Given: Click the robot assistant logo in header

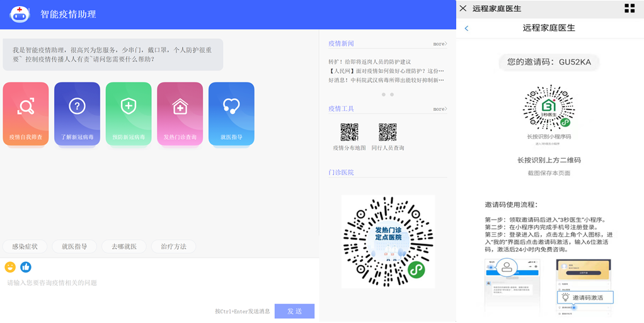Looking at the screenshot, I should [x=20, y=14].
